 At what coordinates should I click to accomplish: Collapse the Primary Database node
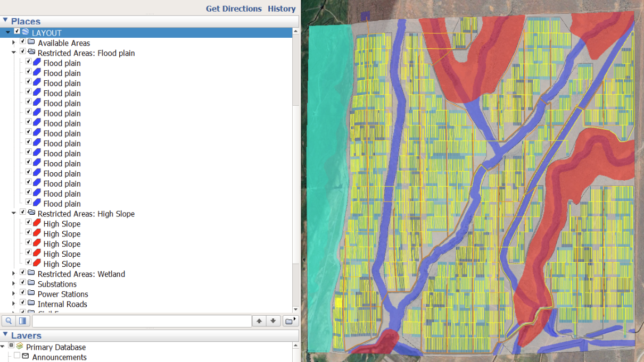(3, 347)
